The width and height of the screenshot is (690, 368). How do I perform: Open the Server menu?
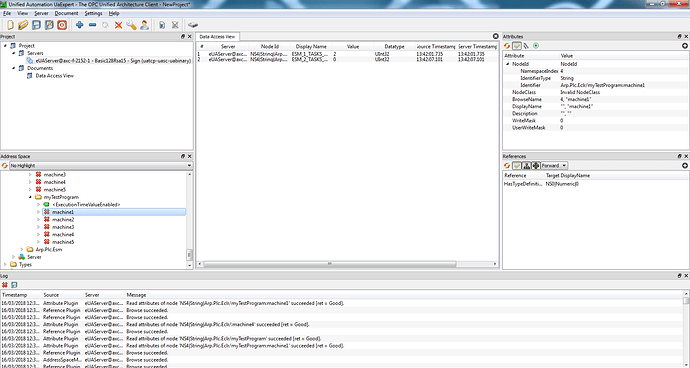tap(41, 14)
